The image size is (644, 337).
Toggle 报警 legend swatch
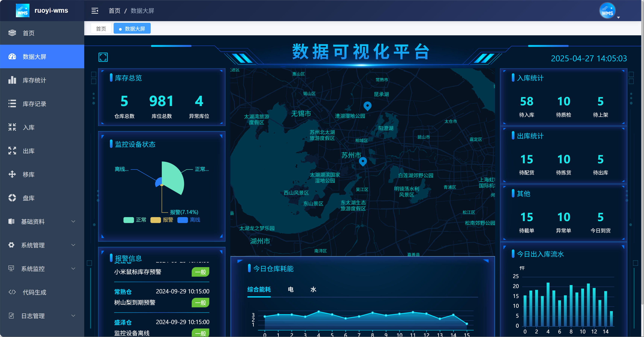[x=156, y=220]
